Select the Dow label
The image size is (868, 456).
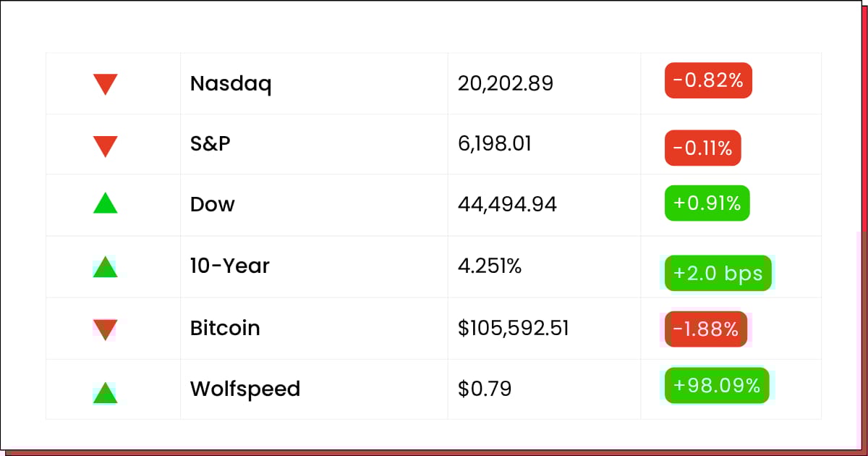coord(213,204)
